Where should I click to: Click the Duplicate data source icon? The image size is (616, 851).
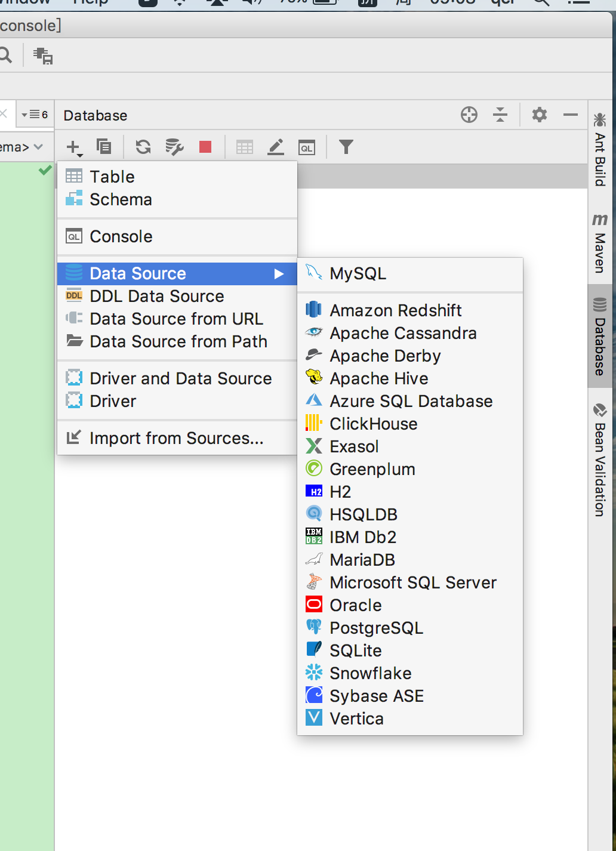tap(104, 146)
